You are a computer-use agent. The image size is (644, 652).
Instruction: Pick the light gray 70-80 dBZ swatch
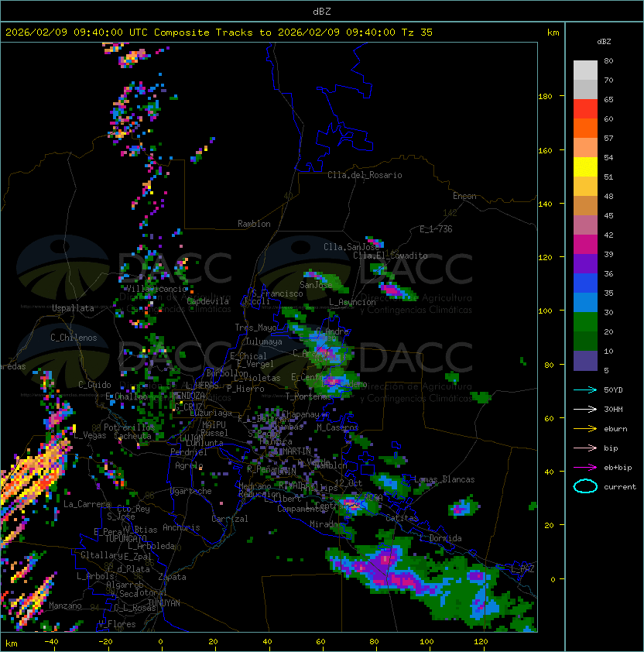[585, 70]
